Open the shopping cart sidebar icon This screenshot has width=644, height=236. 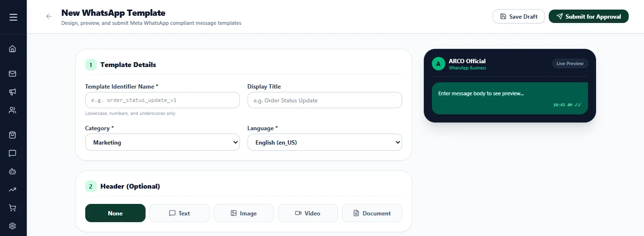coord(13,208)
